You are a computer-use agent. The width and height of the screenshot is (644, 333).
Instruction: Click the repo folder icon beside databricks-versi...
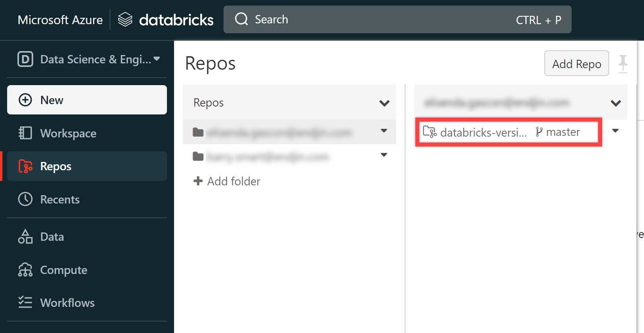point(430,131)
